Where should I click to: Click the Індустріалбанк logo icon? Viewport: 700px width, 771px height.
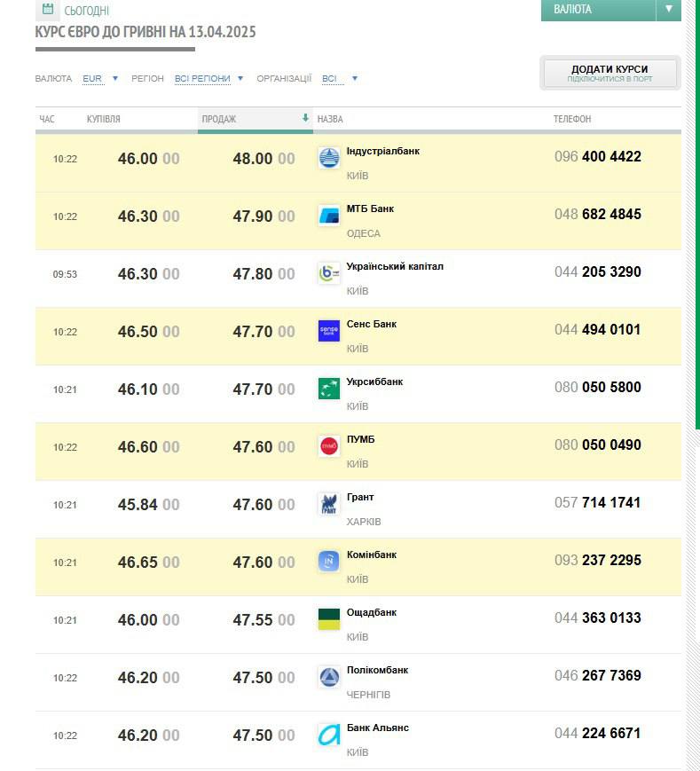(x=329, y=158)
